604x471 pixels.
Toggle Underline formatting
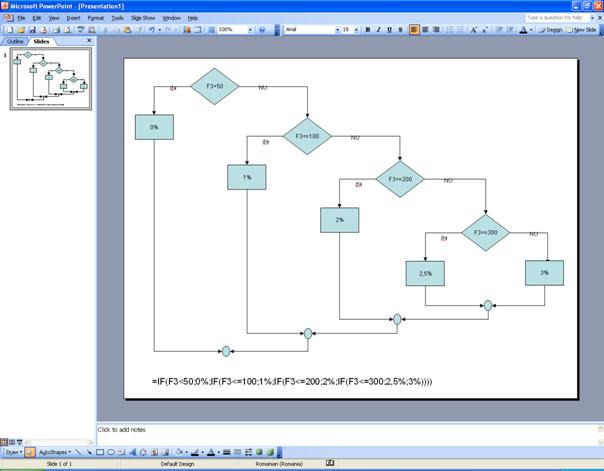tap(391, 30)
